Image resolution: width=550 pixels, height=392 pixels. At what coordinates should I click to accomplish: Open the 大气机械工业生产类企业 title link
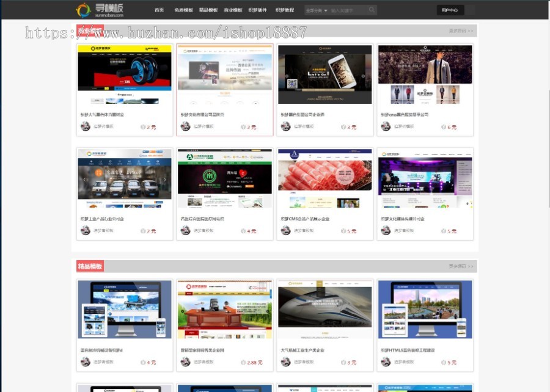302,350
